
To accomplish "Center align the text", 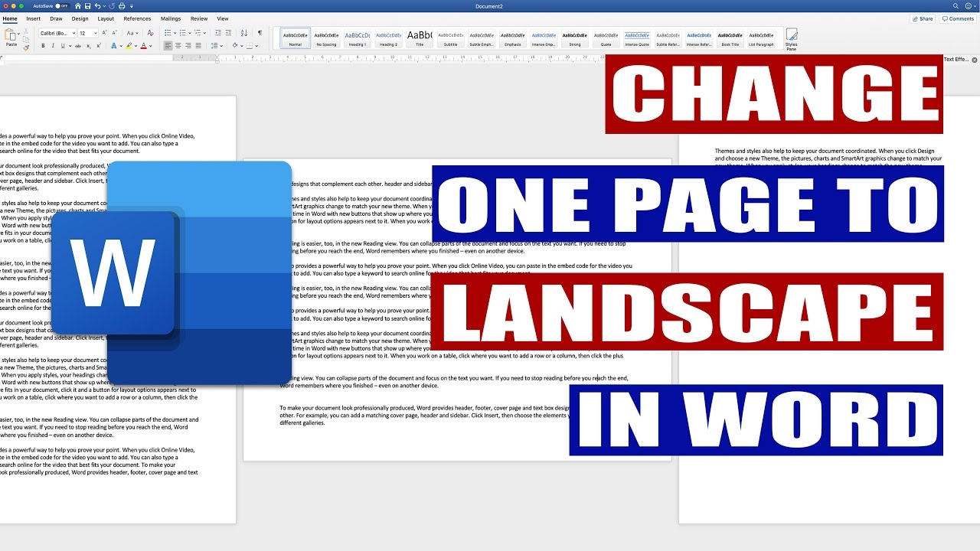I will coord(178,46).
